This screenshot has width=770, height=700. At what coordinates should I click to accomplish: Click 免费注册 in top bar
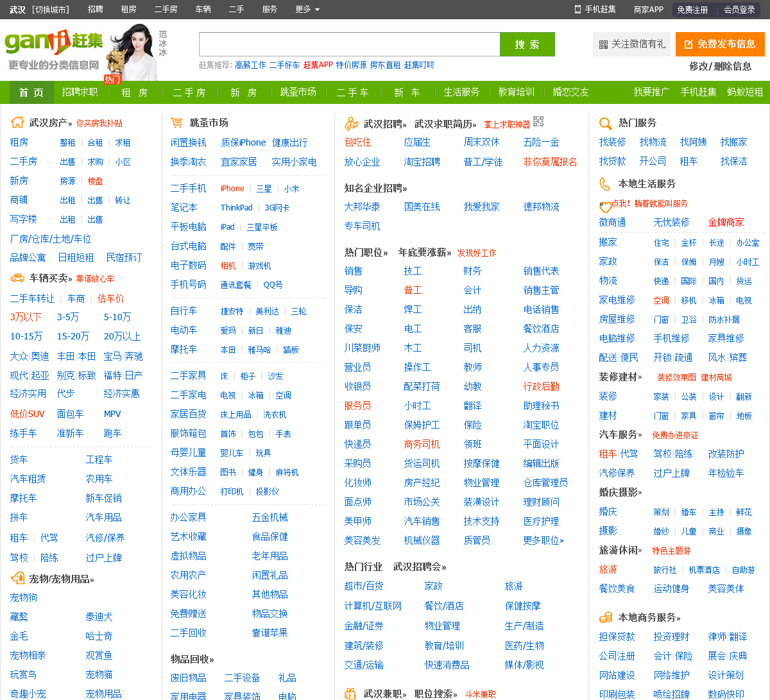693,10
